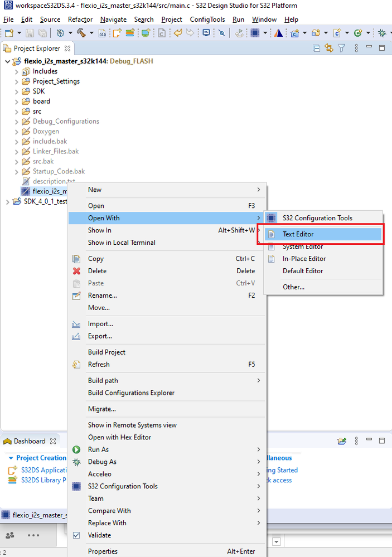Image resolution: width=392 pixels, height=557 pixels.
Task: Expand the SDK folder node
Action: (x=17, y=91)
